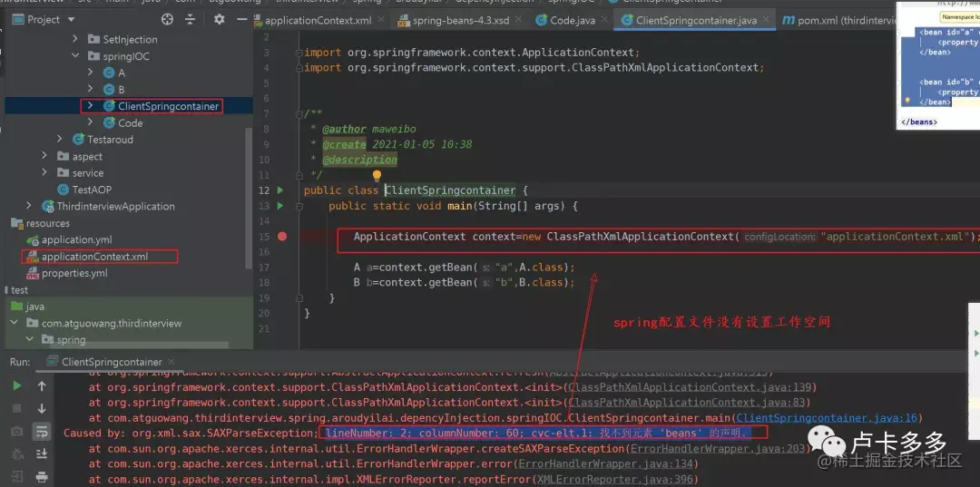Click run gutter arrow on line 12

280,190
